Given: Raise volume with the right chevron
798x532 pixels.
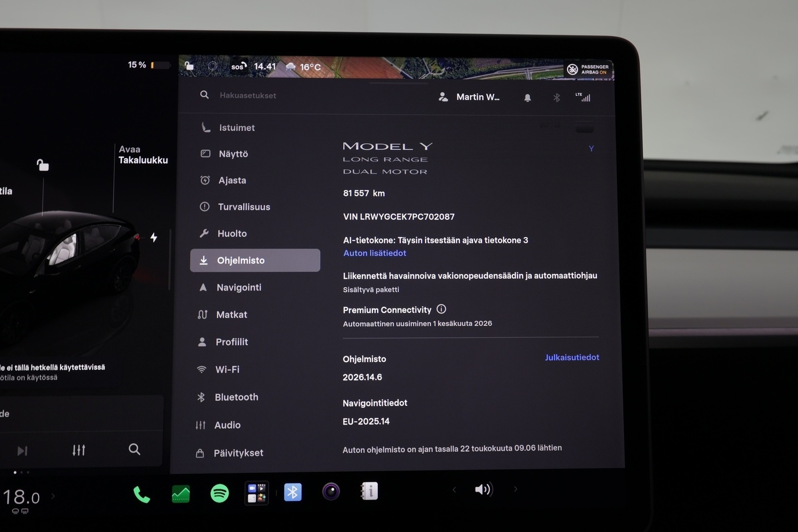Looking at the screenshot, I should point(515,489).
